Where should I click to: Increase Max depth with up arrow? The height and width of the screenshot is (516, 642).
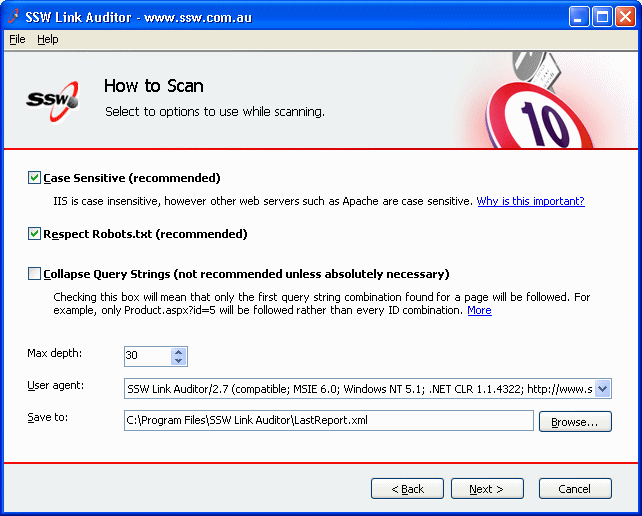(x=178, y=352)
